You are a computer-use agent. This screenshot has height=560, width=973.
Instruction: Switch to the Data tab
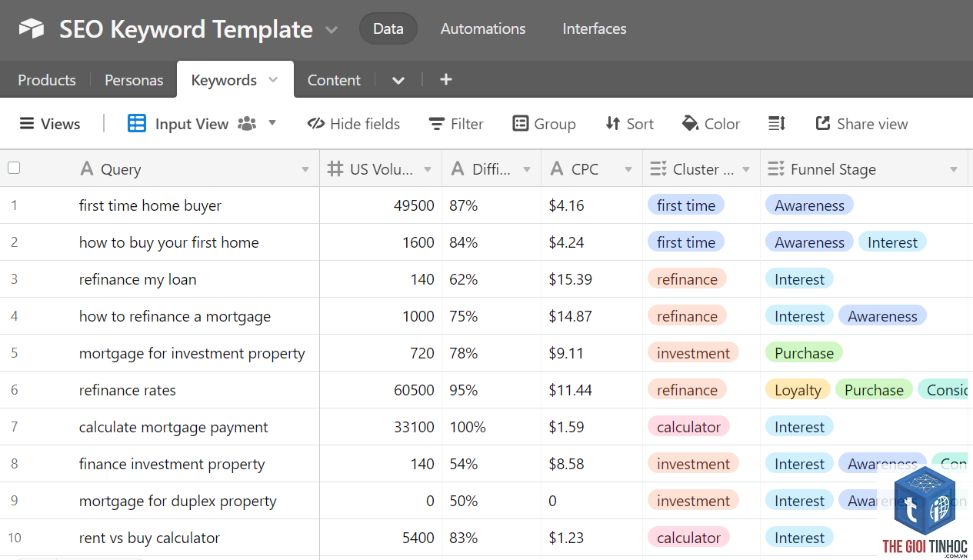tap(388, 28)
